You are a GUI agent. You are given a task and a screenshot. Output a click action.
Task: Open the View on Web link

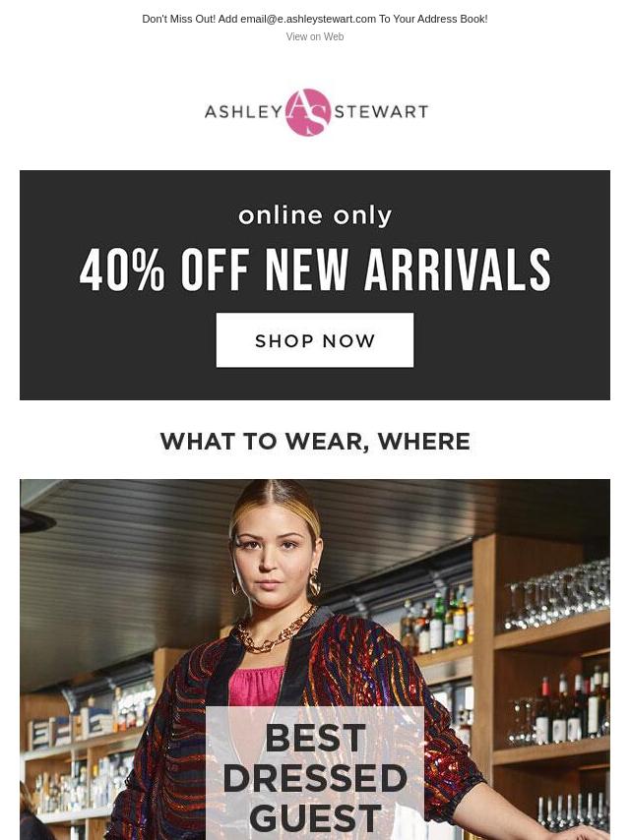coord(315,37)
